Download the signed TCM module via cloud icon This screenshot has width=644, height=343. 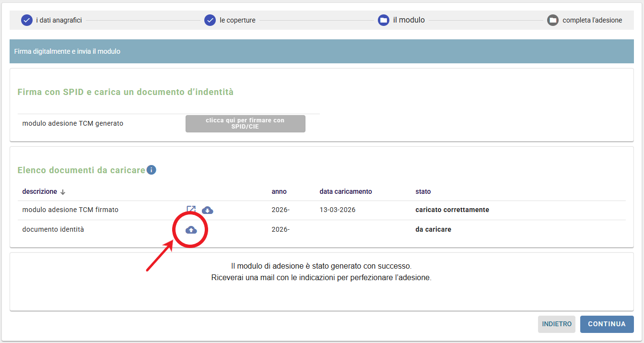click(208, 210)
